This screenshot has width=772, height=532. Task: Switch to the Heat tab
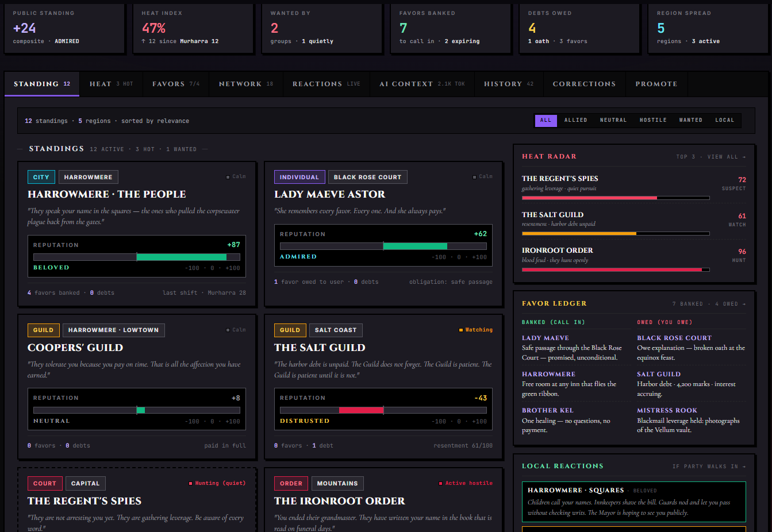point(111,84)
